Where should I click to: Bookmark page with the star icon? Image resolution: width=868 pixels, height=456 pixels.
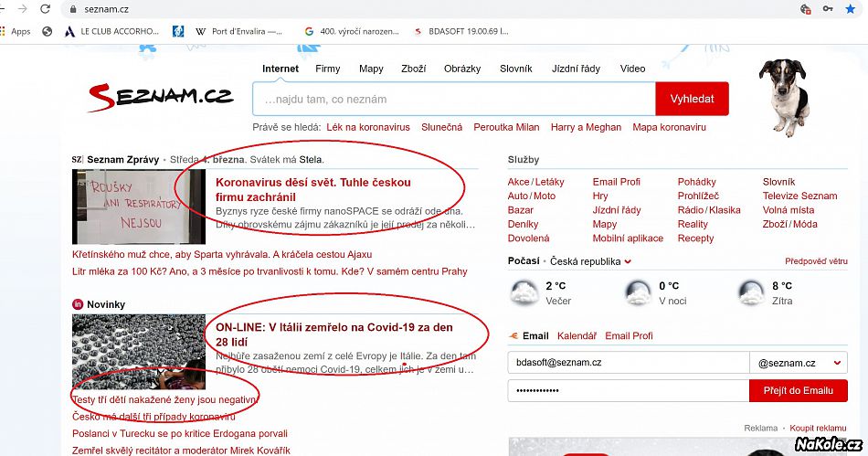click(x=851, y=9)
